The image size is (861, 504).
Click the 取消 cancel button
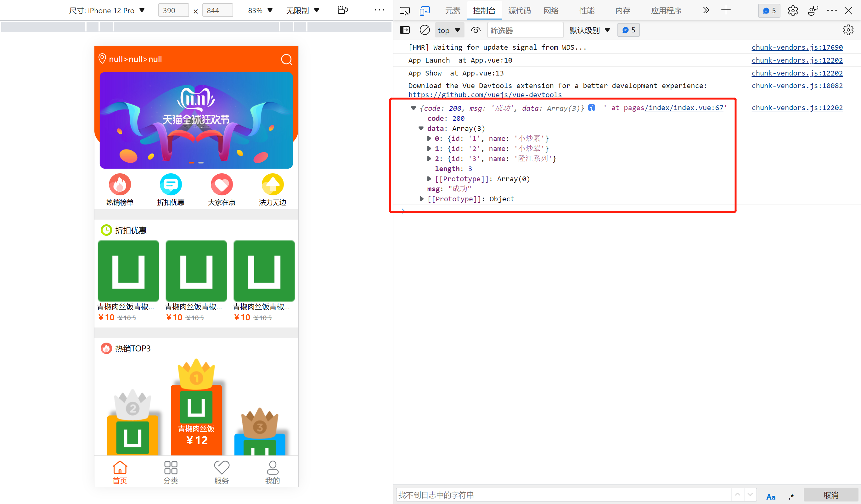830,495
